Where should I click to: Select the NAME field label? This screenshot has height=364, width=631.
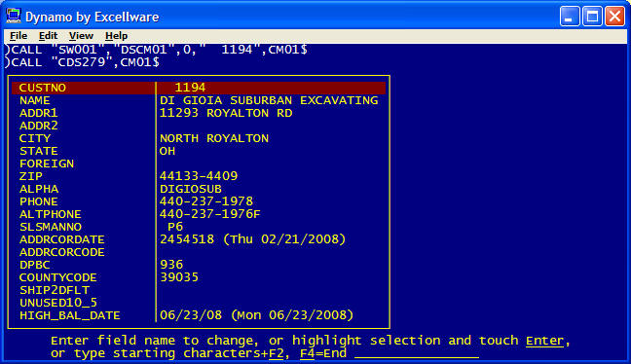[35, 100]
